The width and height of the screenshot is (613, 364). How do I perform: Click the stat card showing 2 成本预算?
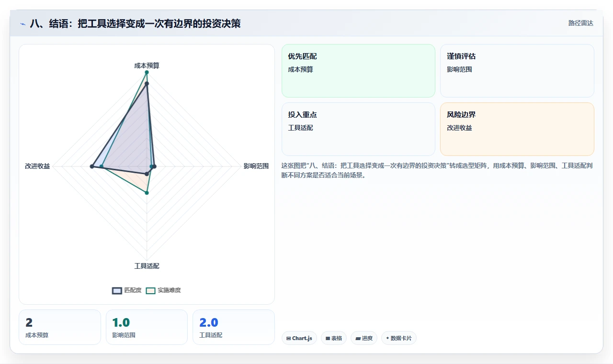[x=60, y=327]
